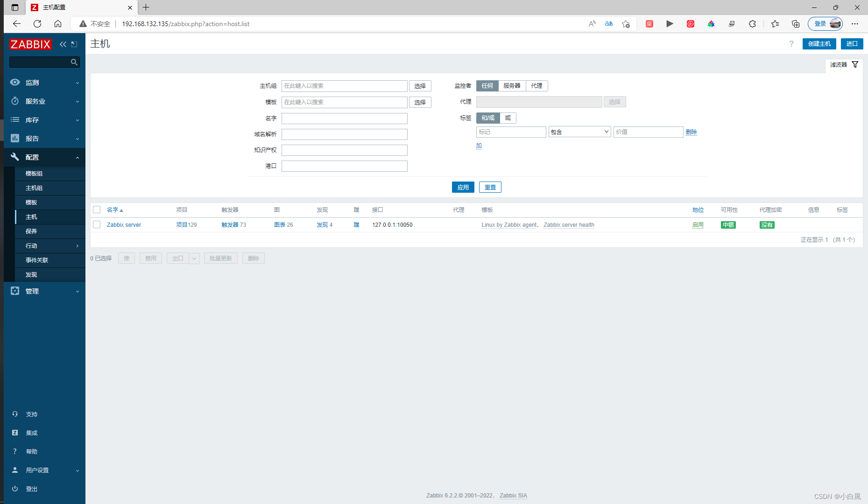Open browser read aloud icon
868x504 pixels.
point(592,24)
